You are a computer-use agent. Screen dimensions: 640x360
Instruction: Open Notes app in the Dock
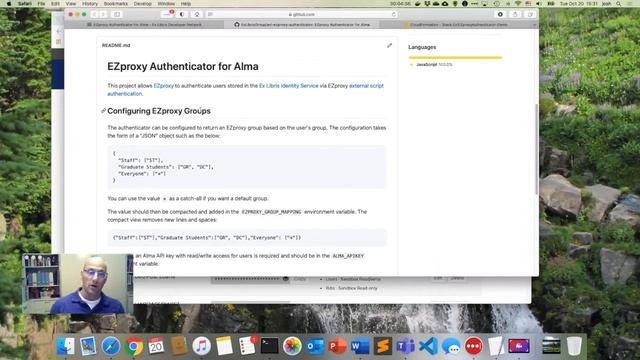(224, 347)
